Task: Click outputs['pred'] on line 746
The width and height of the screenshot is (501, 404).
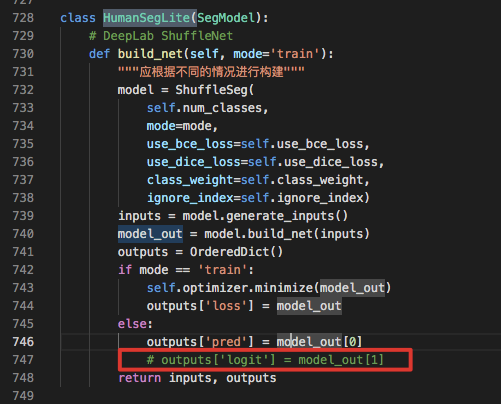Action: point(200,342)
